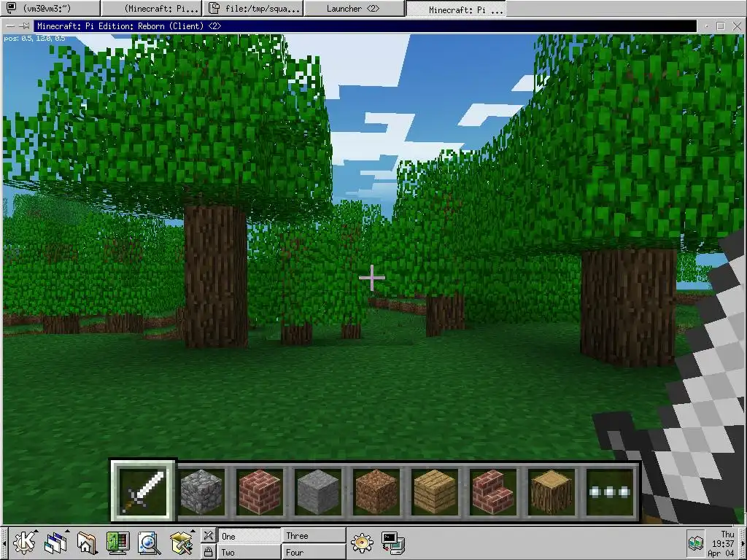This screenshot has height=560, width=747.
Task: Select the wooden planks block in hotbar
Action: click(x=434, y=491)
